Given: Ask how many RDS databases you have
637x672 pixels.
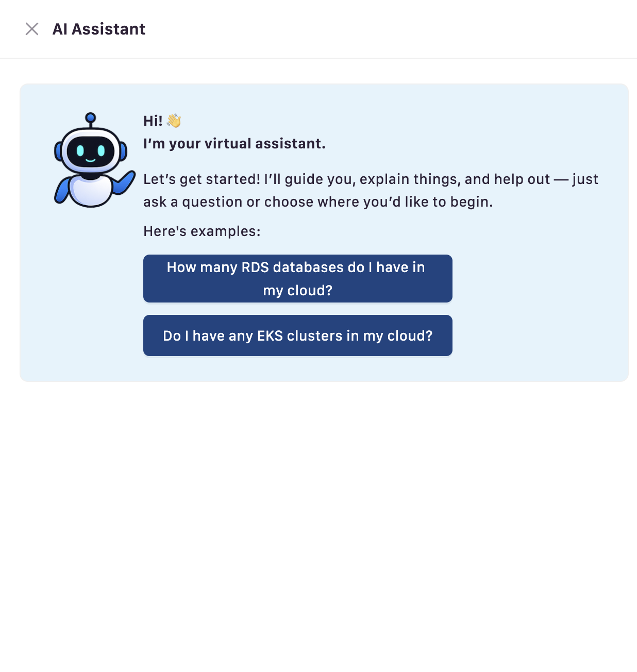Looking at the screenshot, I should click(298, 278).
